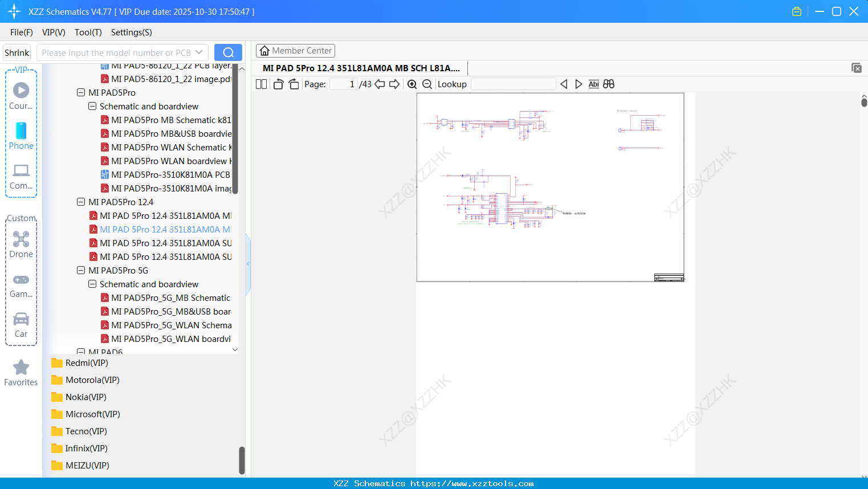Viewport: 868px width, 489px height.
Task: Click the yellow VIP badge in title bar
Action: click(x=797, y=11)
